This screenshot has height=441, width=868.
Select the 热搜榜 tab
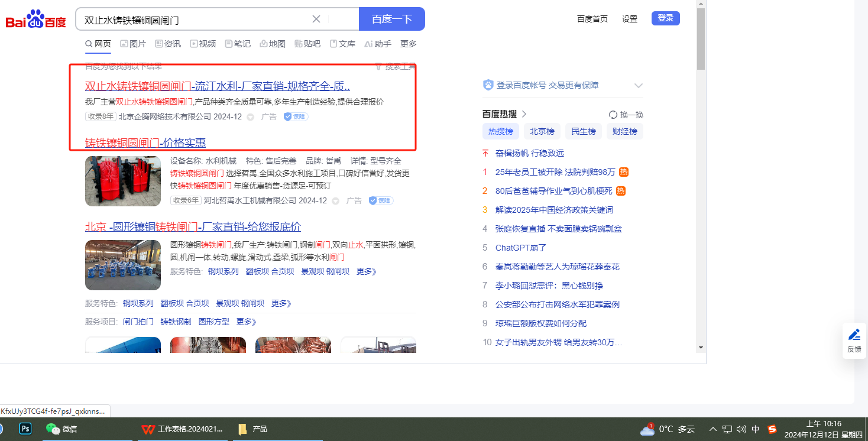501,131
